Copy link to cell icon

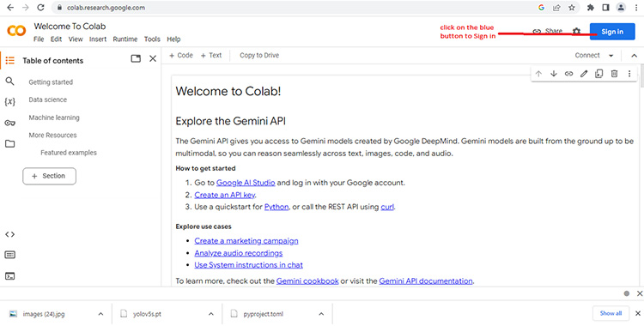pyautogui.click(x=568, y=74)
